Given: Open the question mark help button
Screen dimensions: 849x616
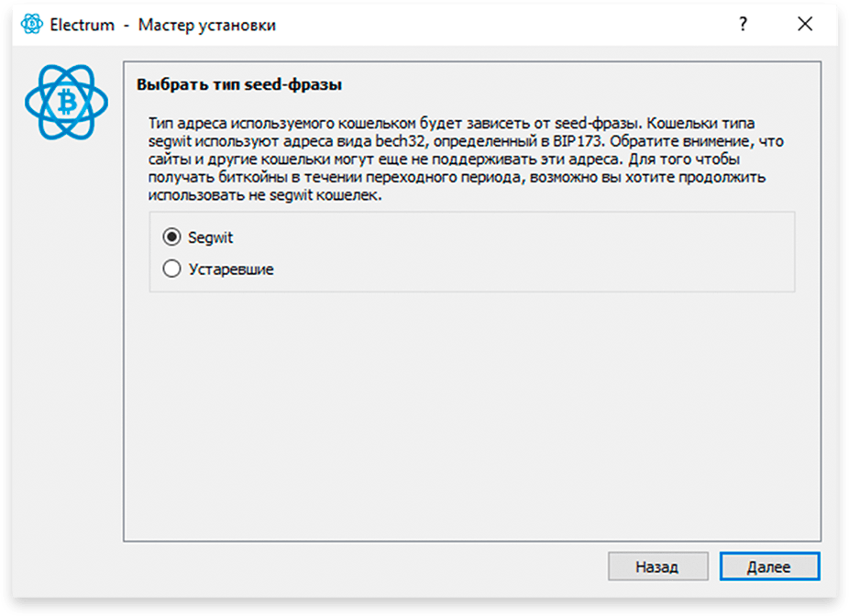Looking at the screenshot, I should (x=743, y=24).
